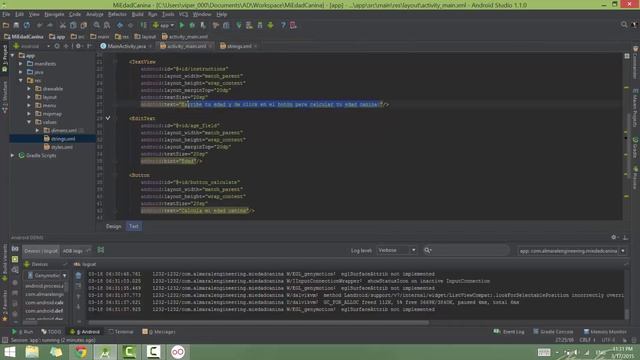Click the Open folder toolbar icon
Image resolution: width=640 pixels, height=360 pixels.
(x=6, y=25)
